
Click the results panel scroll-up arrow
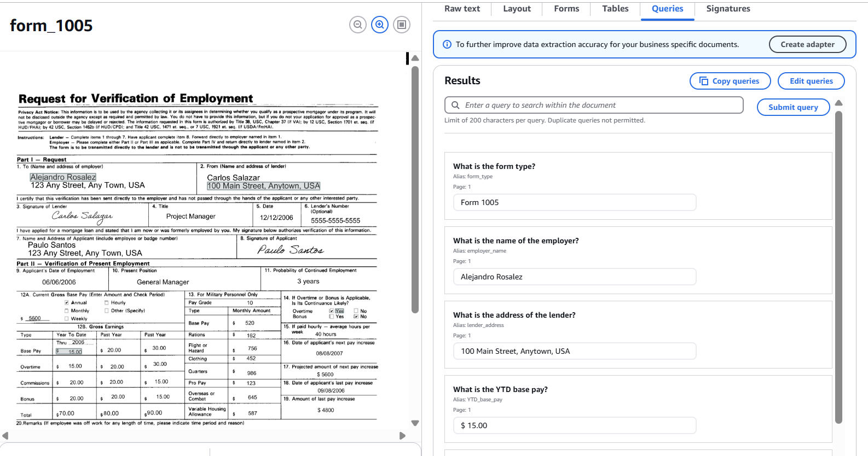[838, 103]
